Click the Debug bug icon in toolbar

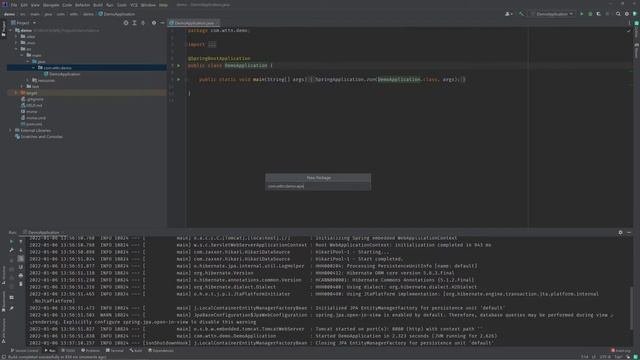pos(590,14)
